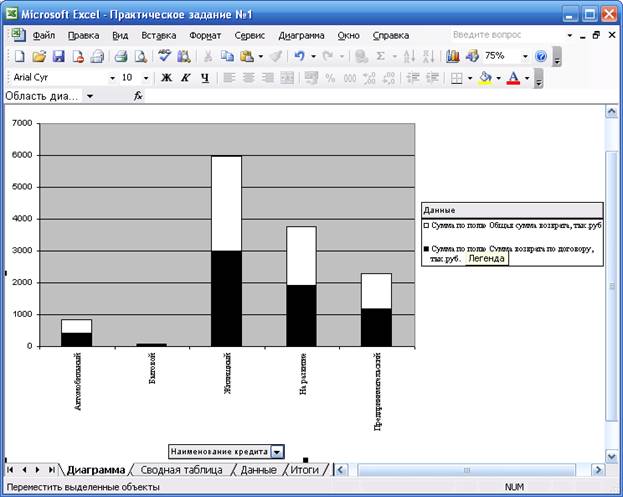Toggle Italic formatting (К)
Screen dimensions: 623x497
pyautogui.click(x=186, y=78)
